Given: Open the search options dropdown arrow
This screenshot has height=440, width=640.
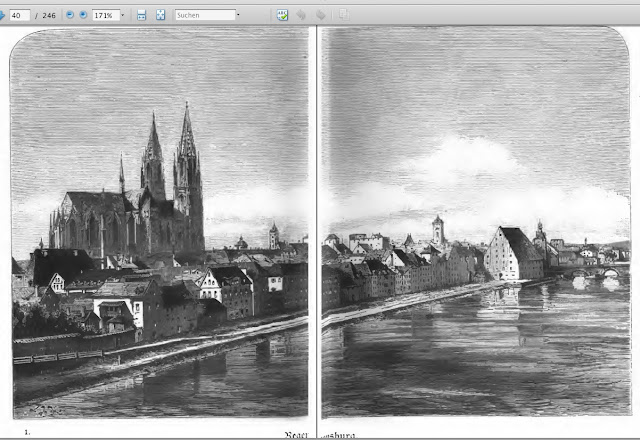Looking at the screenshot, I should [238, 15].
